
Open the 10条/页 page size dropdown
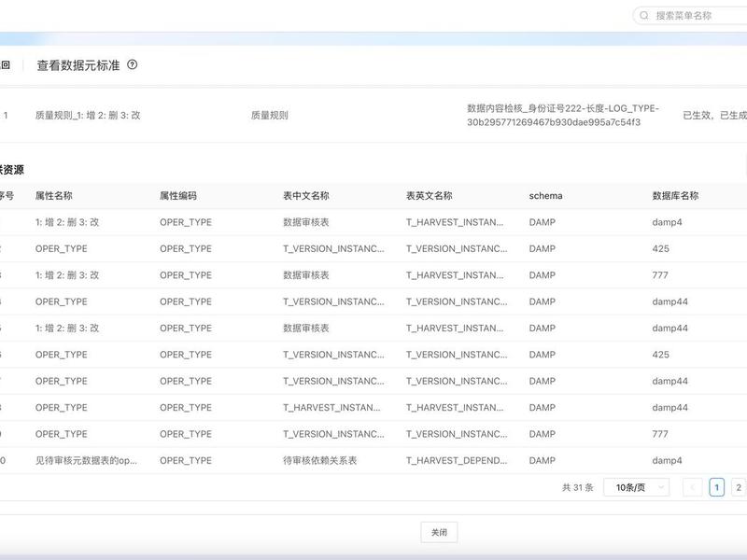pyautogui.click(x=636, y=487)
